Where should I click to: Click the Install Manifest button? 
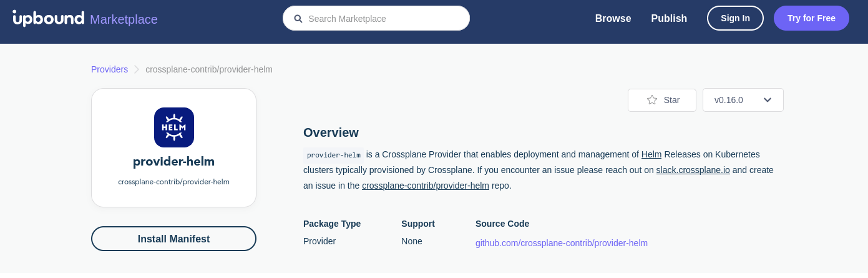pos(173,239)
